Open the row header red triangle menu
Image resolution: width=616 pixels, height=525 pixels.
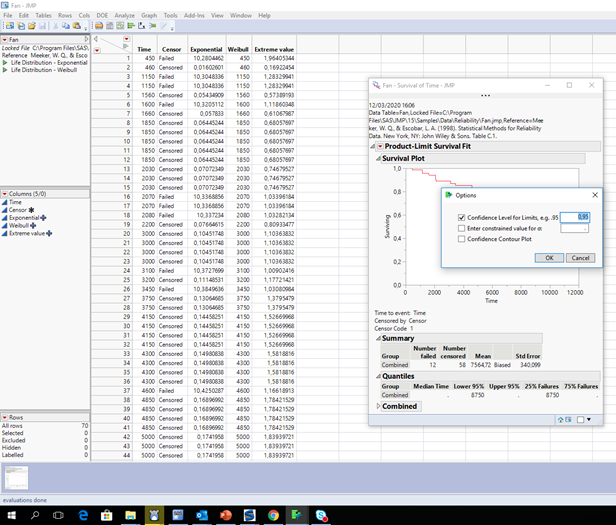97,50
